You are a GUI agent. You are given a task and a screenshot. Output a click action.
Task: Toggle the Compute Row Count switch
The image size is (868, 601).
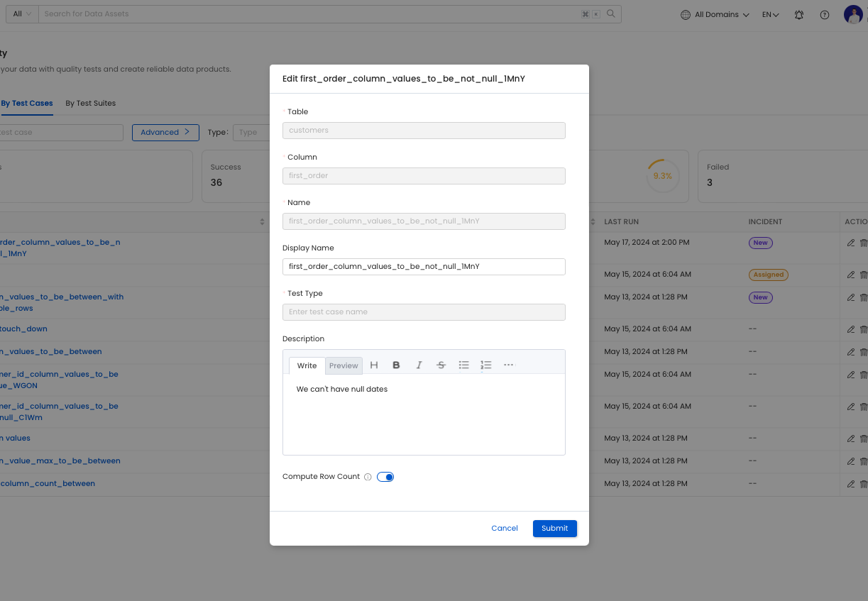[x=385, y=477]
